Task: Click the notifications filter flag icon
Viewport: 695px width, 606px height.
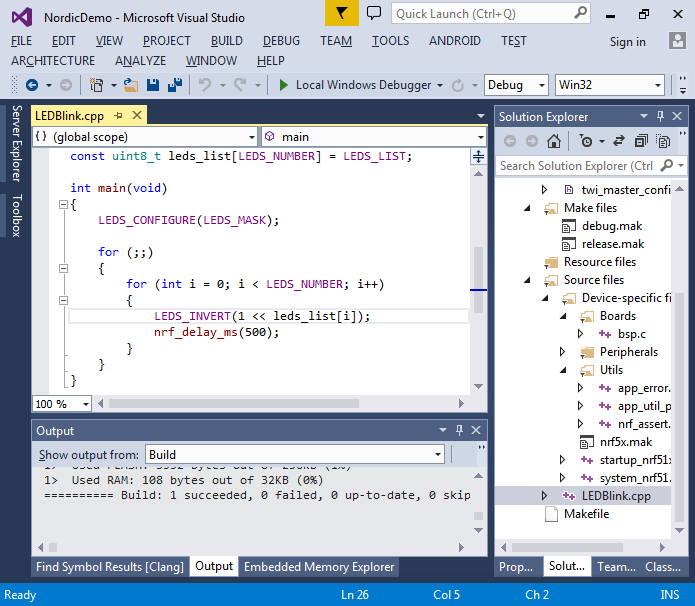Action: (341, 13)
